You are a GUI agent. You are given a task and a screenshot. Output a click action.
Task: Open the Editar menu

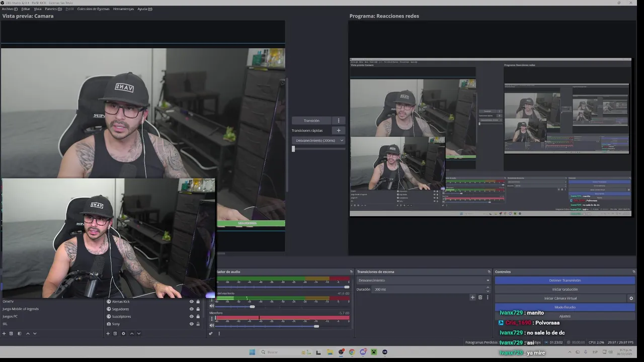pos(26,9)
